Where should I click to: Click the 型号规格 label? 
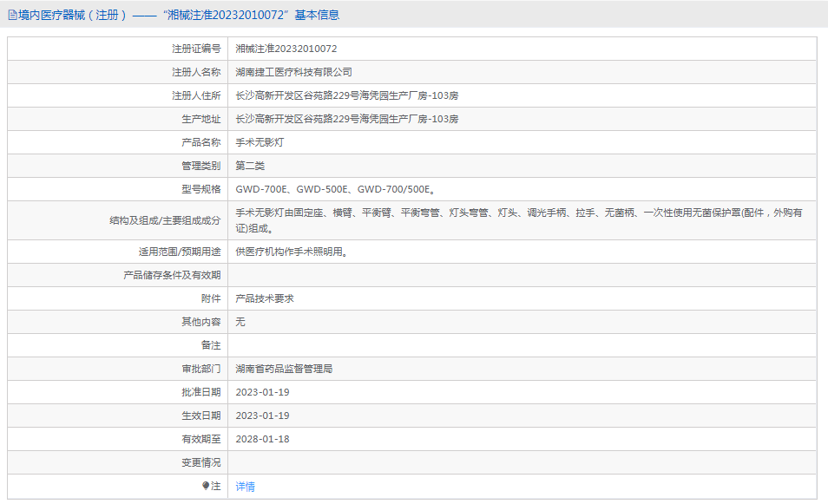click(201, 189)
